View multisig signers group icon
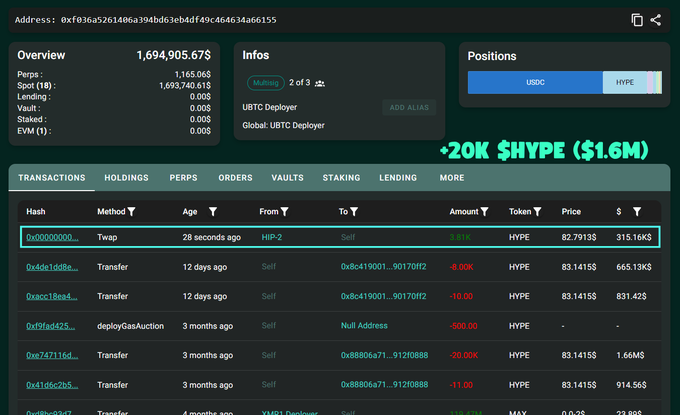The image size is (680, 415). pyautogui.click(x=320, y=83)
